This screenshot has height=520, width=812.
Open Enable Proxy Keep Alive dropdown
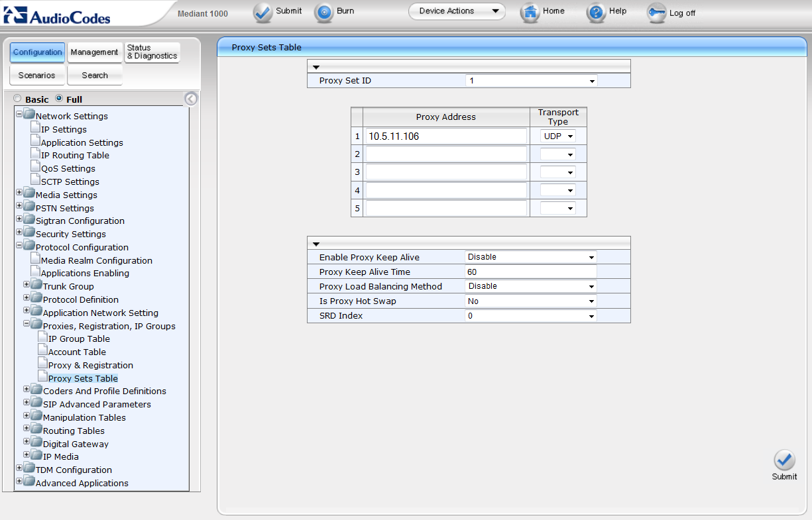[x=531, y=257]
